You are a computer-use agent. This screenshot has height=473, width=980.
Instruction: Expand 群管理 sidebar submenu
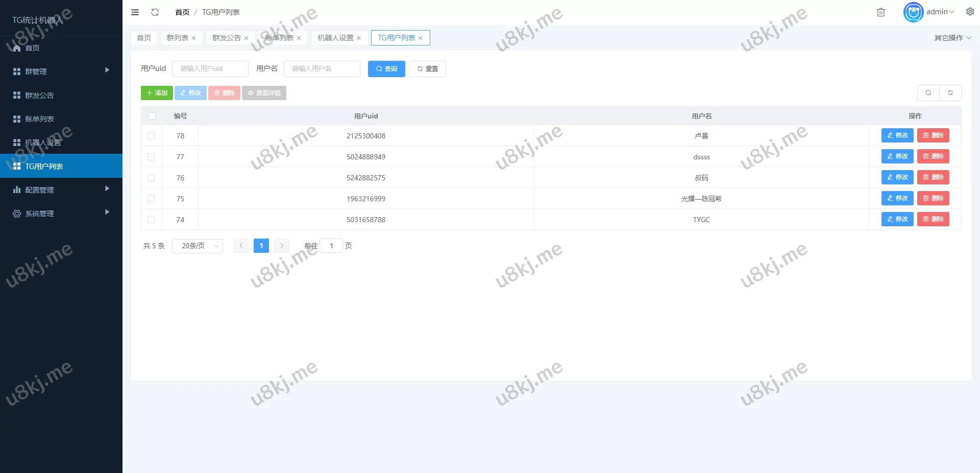coord(61,72)
